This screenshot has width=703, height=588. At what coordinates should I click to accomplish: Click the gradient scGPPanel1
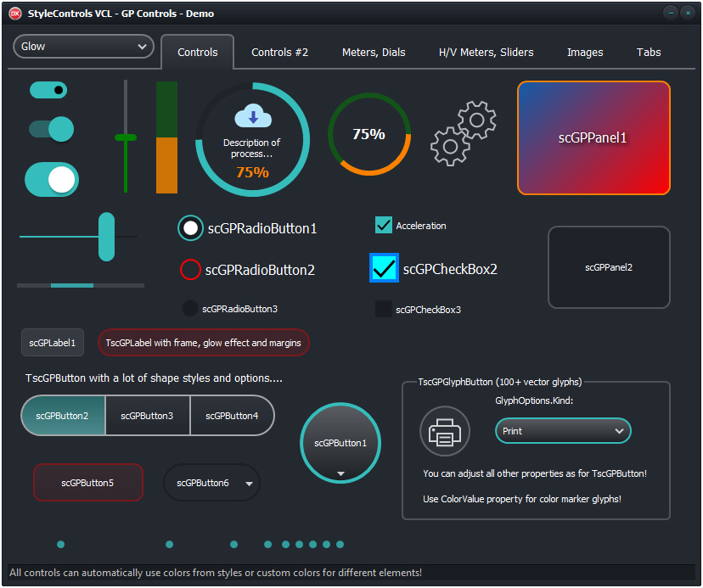tap(593, 138)
